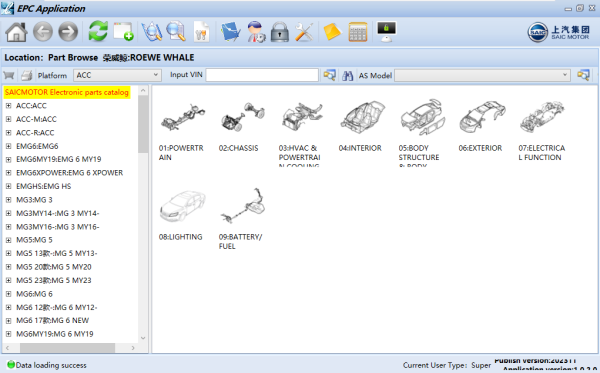Click SAIC Motor logo
The width and height of the screenshot is (600, 373).
(x=558, y=32)
